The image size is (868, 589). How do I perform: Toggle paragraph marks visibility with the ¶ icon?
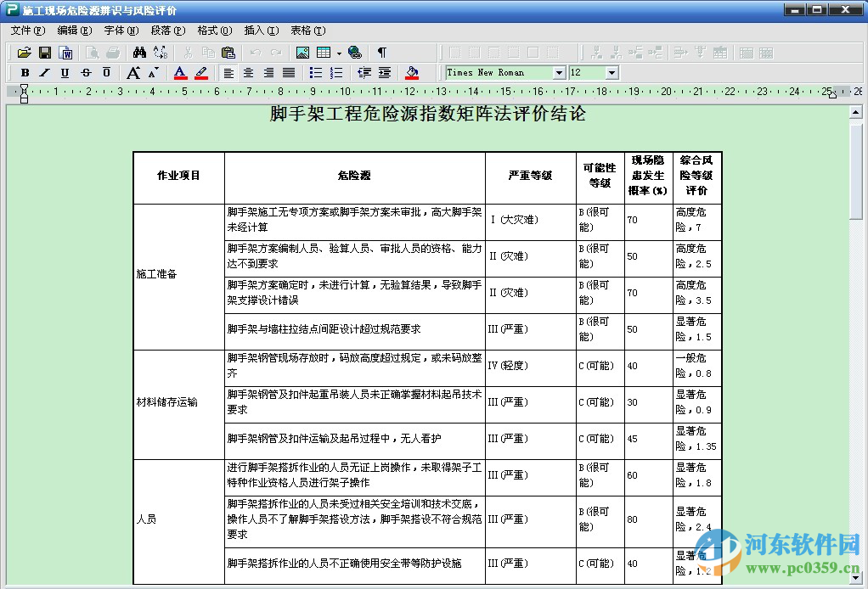click(382, 52)
